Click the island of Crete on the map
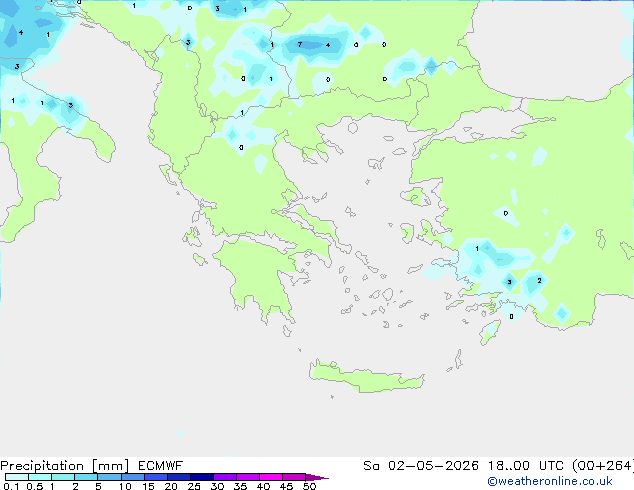This screenshot has width=634, height=490. click(x=366, y=377)
